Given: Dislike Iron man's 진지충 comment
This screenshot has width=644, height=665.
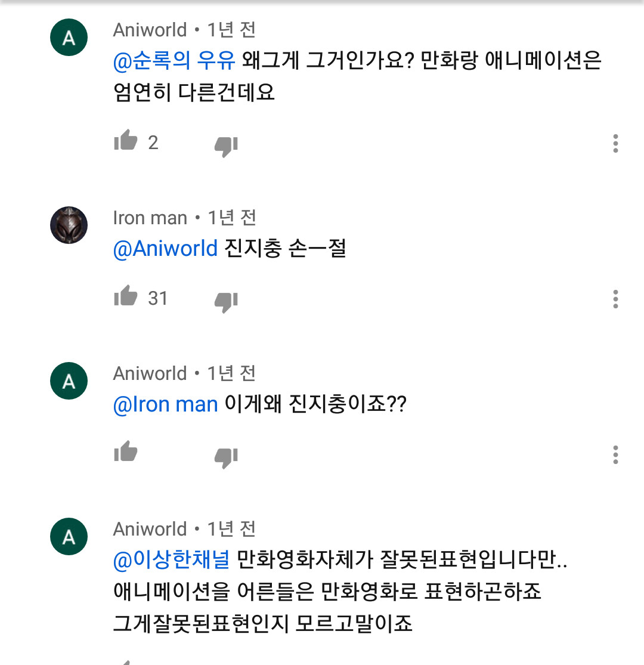Looking at the screenshot, I should (226, 301).
